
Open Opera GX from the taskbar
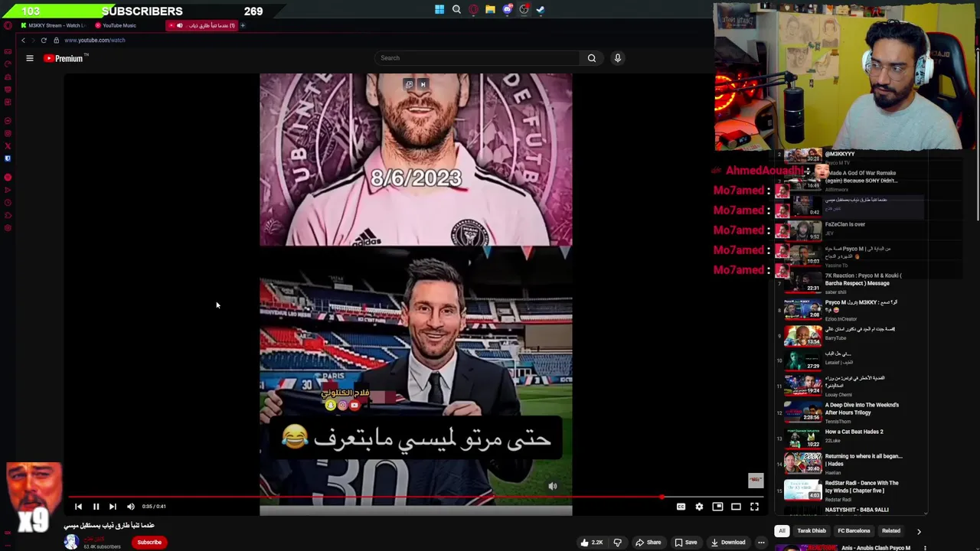tap(473, 10)
